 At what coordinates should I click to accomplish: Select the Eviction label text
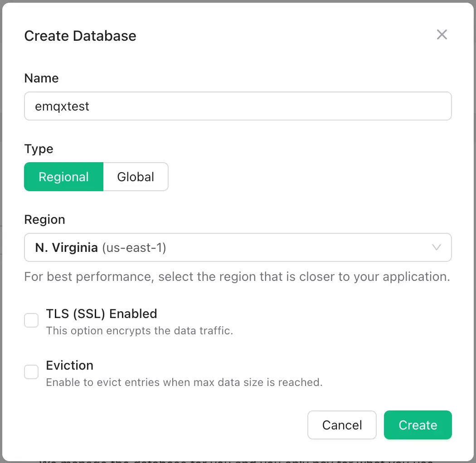[x=69, y=365]
